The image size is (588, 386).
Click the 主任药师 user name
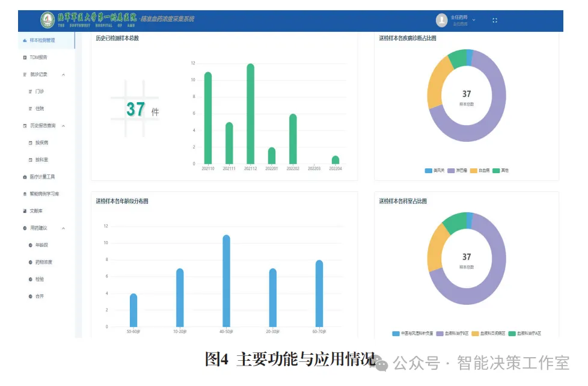pyautogui.click(x=459, y=17)
